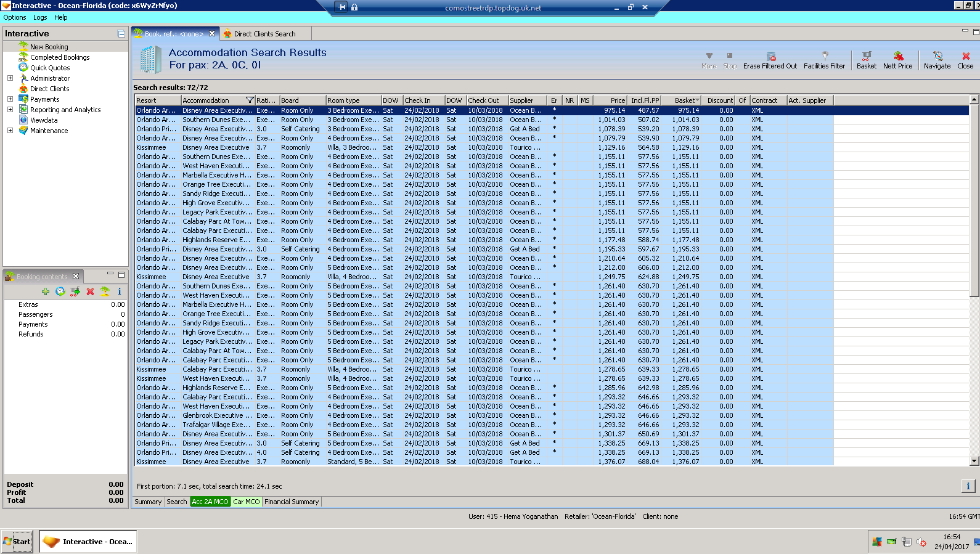Minimize the Booking contents panel
Viewport: 980px width, 554px height.
[110, 274]
